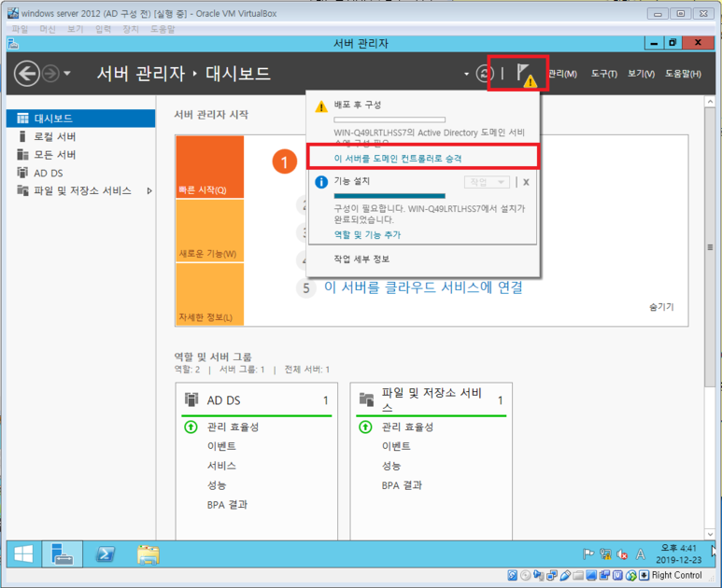
Task: Click the 배포 후 구성 progress bar
Action: (x=389, y=119)
